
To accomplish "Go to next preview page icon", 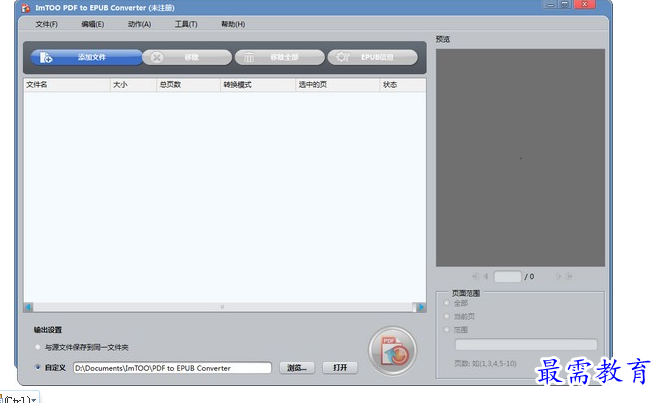I will click(558, 277).
